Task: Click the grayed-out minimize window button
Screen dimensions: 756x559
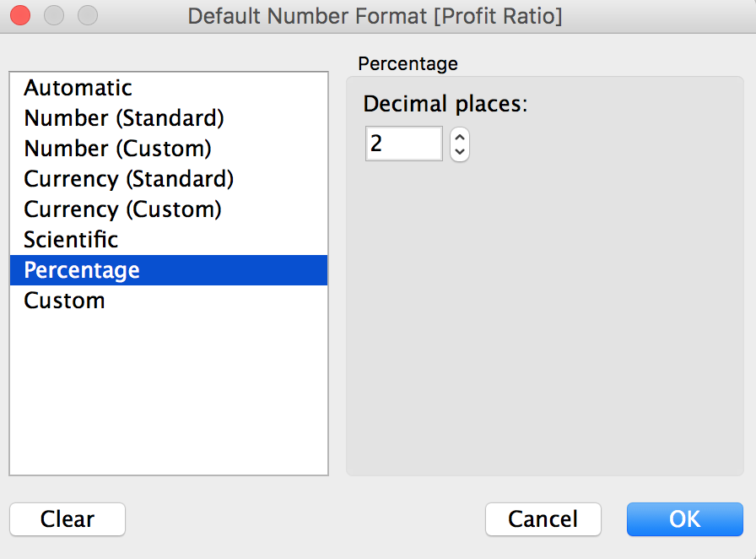Action: (54, 15)
